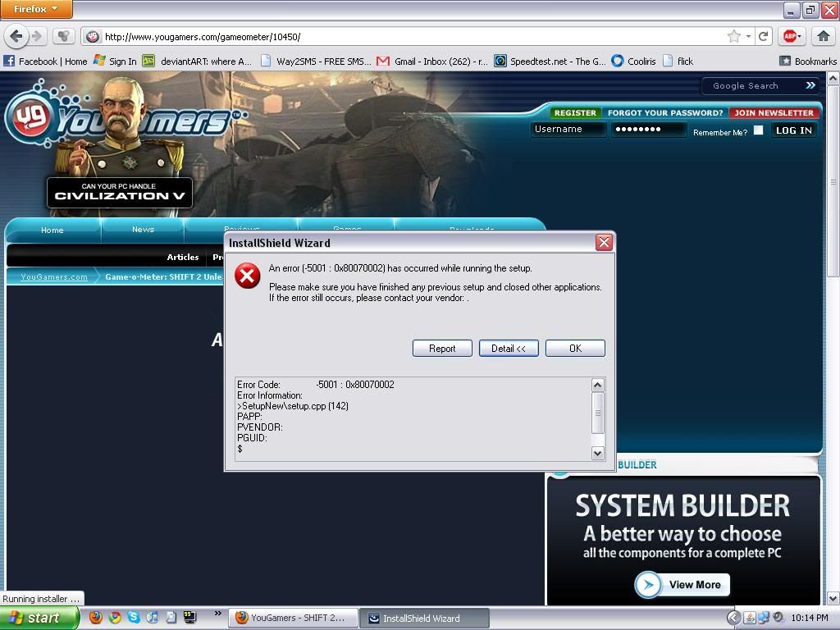
Task: Click the Report button in the error dialog
Action: (x=442, y=349)
